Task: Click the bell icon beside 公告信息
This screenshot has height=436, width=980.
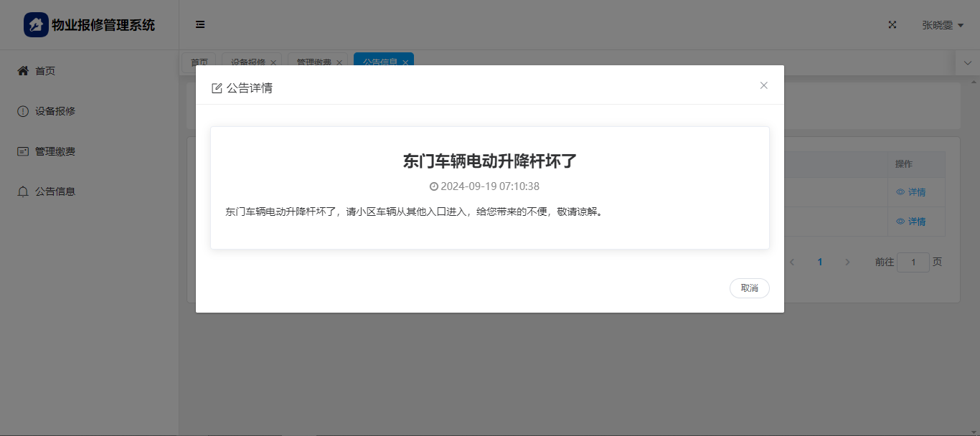Action: click(x=23, y=191)
